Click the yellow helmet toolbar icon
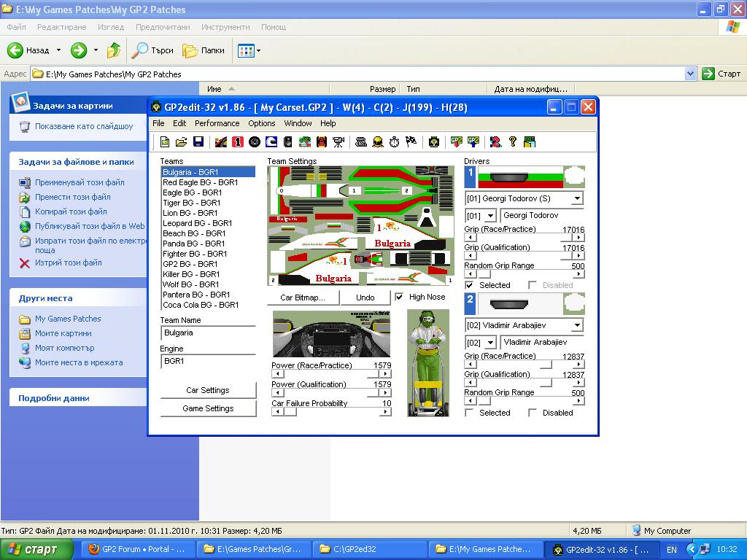This screenshot has width=747, height=560. (377, 141)
